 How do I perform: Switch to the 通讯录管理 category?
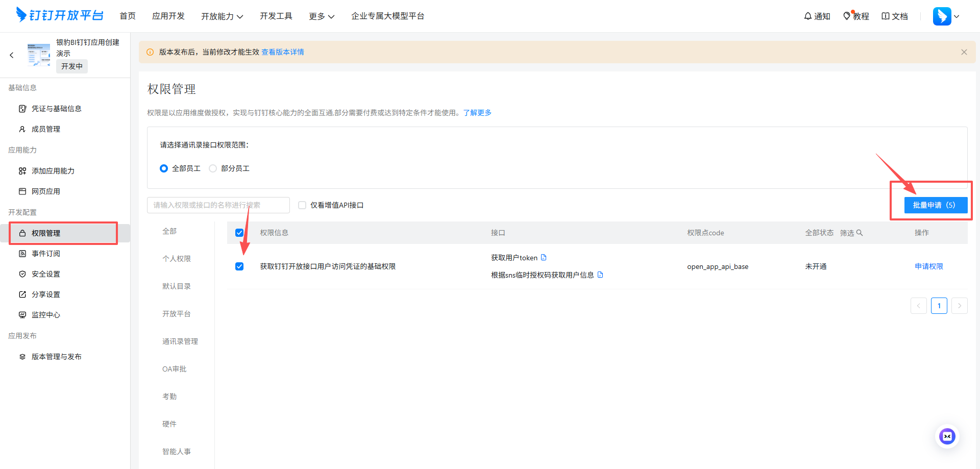pyautogui.click(x=180, y=341)
